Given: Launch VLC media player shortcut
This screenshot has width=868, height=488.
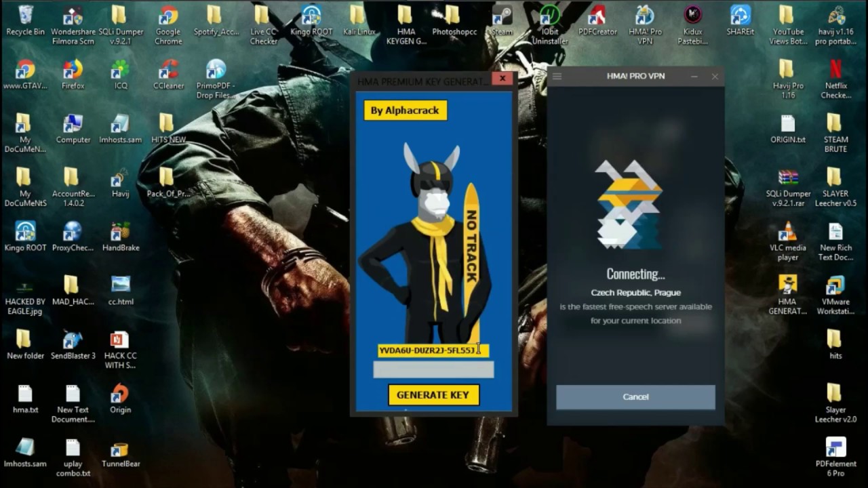Looking at the screenshot, I should [x=788, y=242].
